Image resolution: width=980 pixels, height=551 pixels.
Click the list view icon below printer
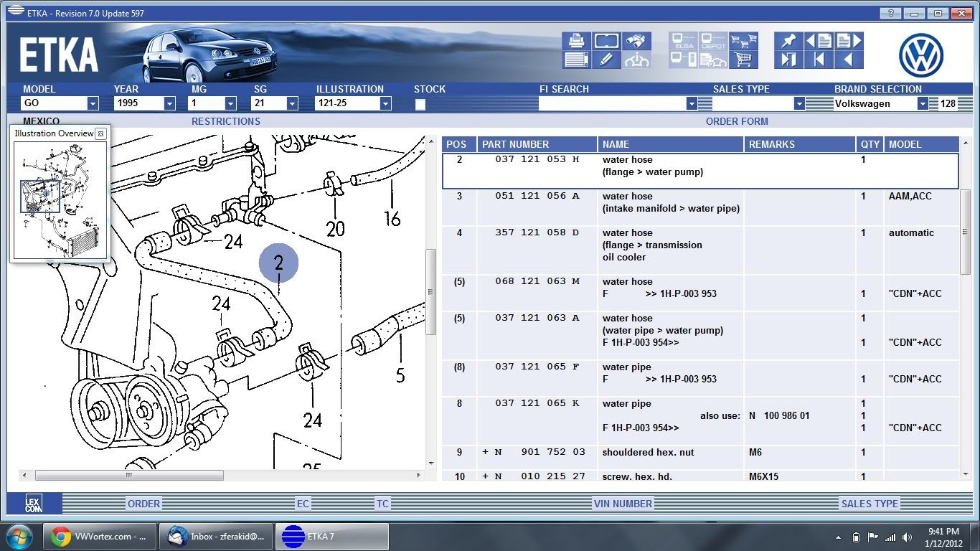(x=577, y=60)
